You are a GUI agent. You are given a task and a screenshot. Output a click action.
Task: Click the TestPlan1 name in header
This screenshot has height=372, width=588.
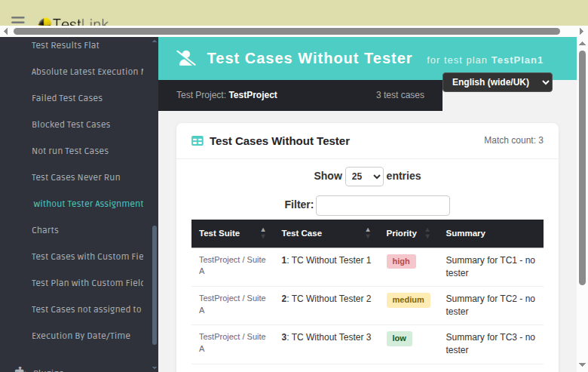517,60
